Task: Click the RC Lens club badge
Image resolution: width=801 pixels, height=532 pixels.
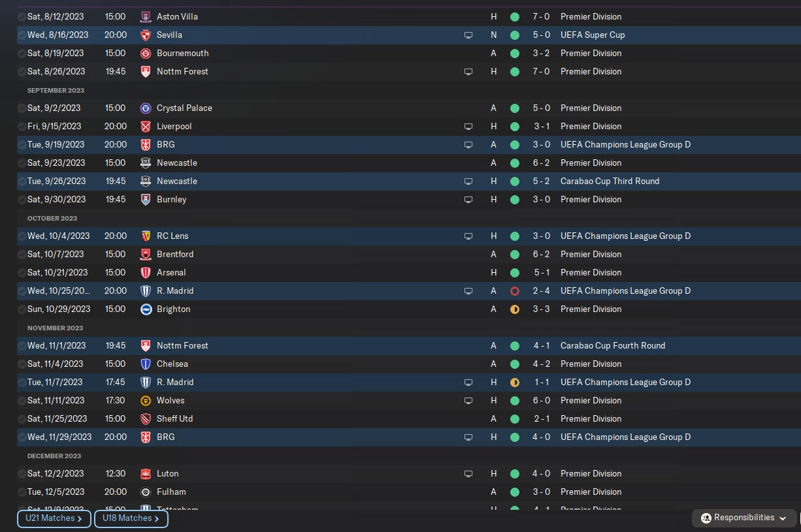Action: coord(146,236)
